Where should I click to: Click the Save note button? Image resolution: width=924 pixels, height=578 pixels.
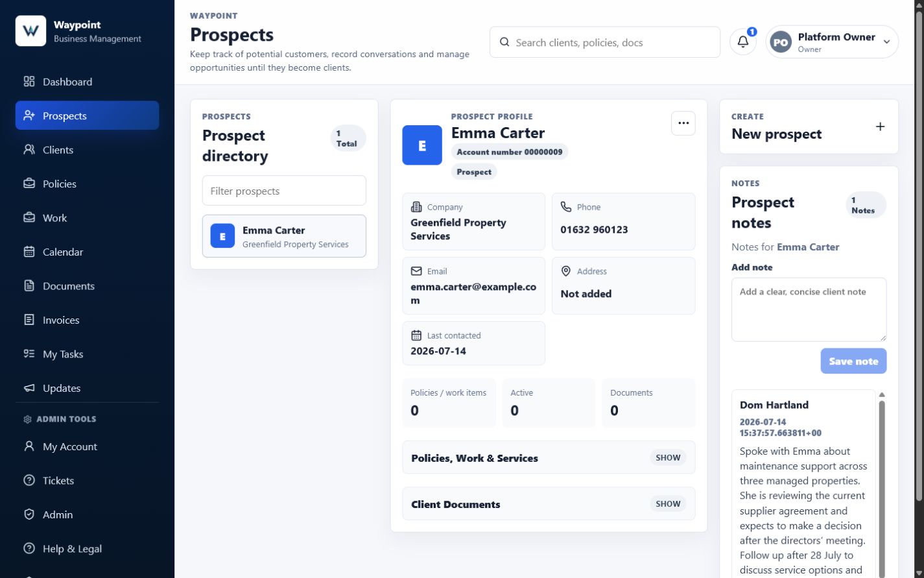pyautogui.click(x=853, y=361)
